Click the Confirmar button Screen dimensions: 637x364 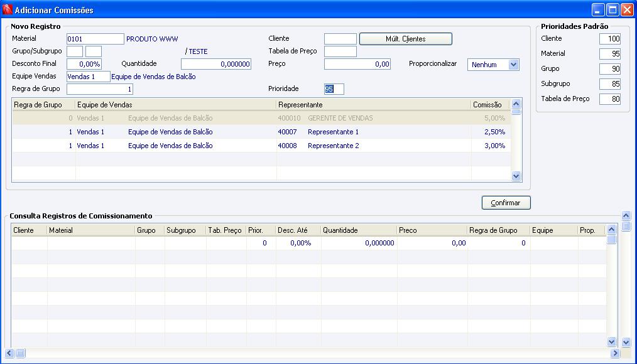tap(506, 203)
